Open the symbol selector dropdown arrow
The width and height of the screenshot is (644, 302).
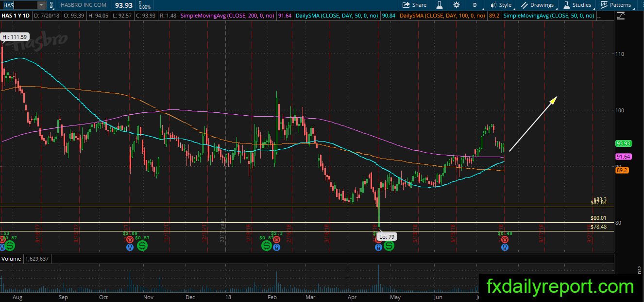41,5
